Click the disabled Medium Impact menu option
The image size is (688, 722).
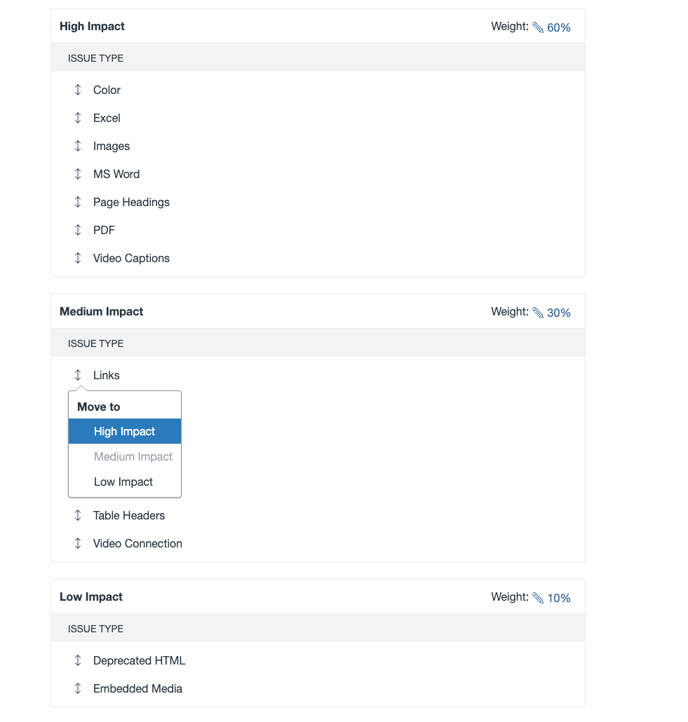click(x=133, y=457)
